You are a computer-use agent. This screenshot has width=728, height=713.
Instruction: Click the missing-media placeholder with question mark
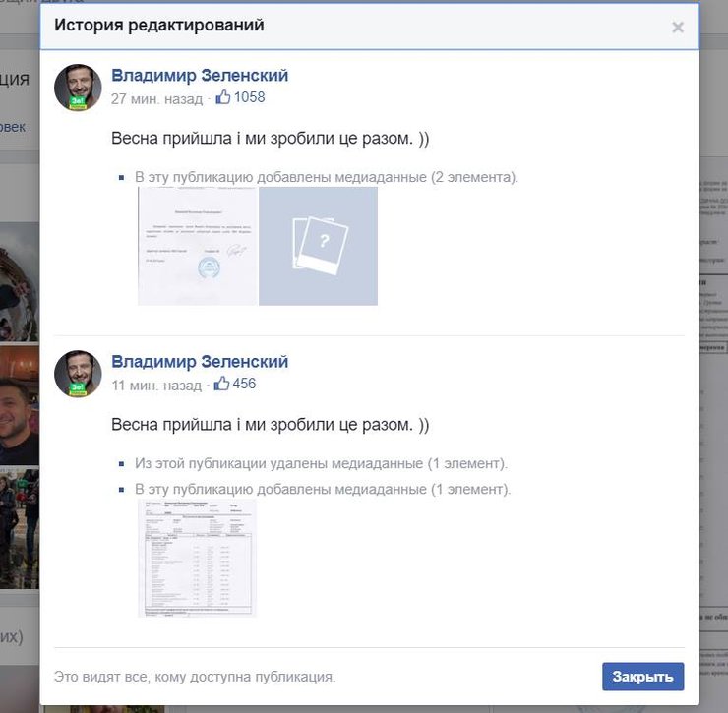[x=318, y=246]
